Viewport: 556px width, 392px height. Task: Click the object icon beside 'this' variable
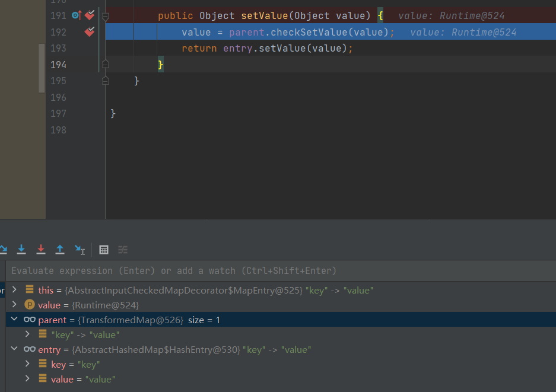30,289
